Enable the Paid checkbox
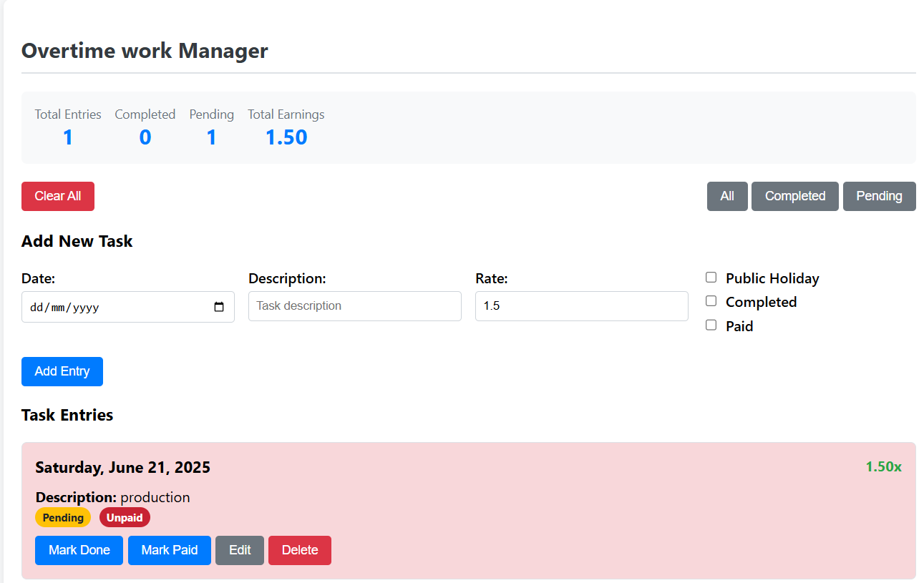This screenshot has height=583, width=924. (x=711, y=325)
